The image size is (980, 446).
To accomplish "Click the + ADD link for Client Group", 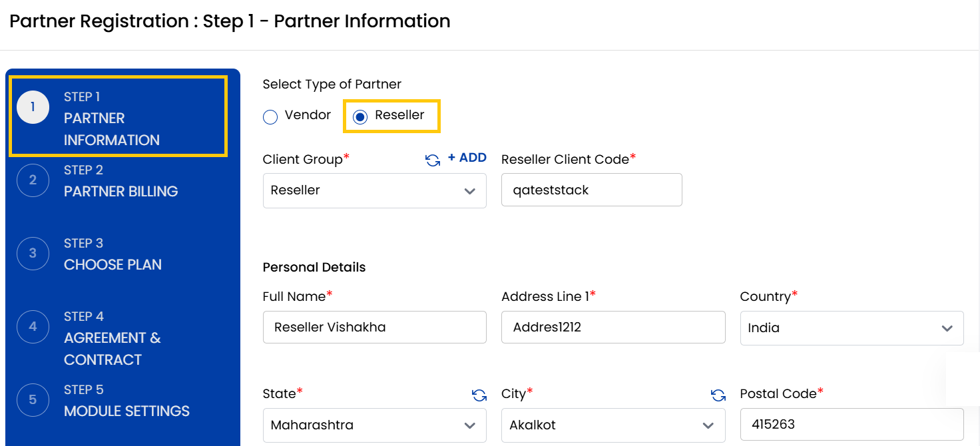I will coord(467,158).
